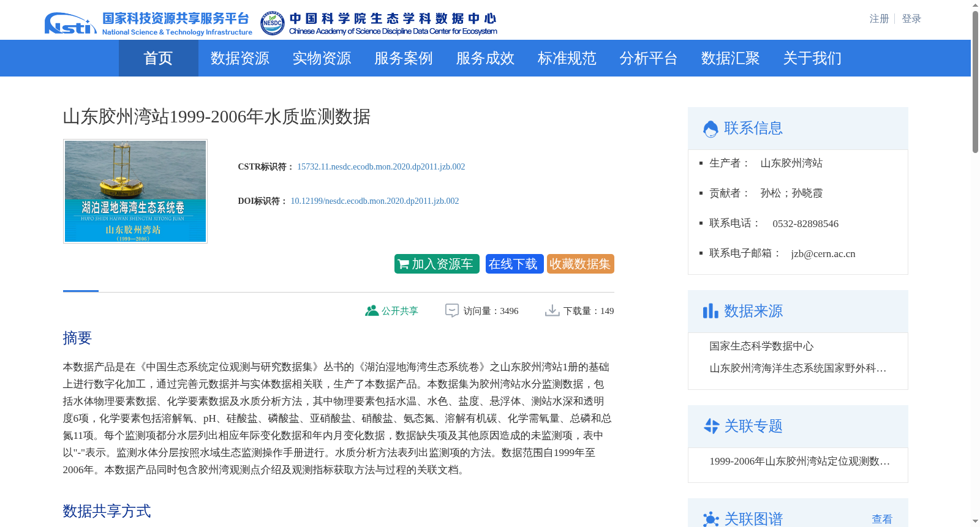
Task: Click the dataset title 山东胶州湾站1999-2006年水质监测数据
Action: 217,116
